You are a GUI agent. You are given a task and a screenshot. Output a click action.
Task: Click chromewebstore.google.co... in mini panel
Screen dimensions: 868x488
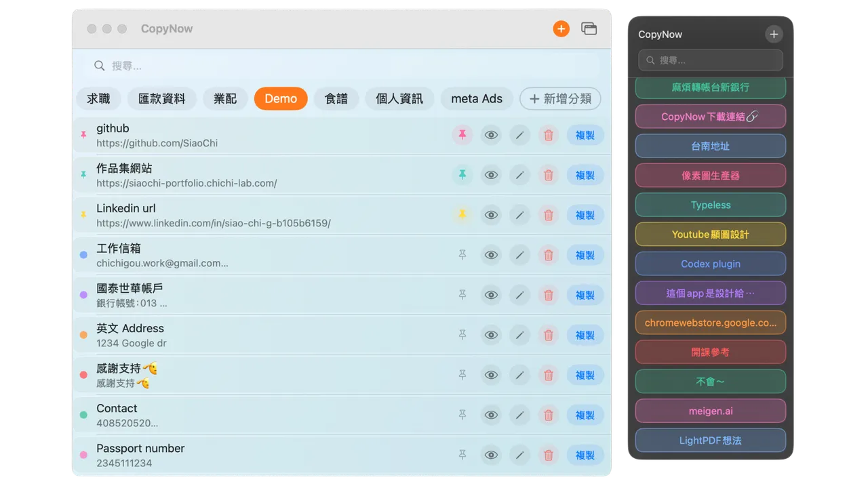click(x=711, y=323)
